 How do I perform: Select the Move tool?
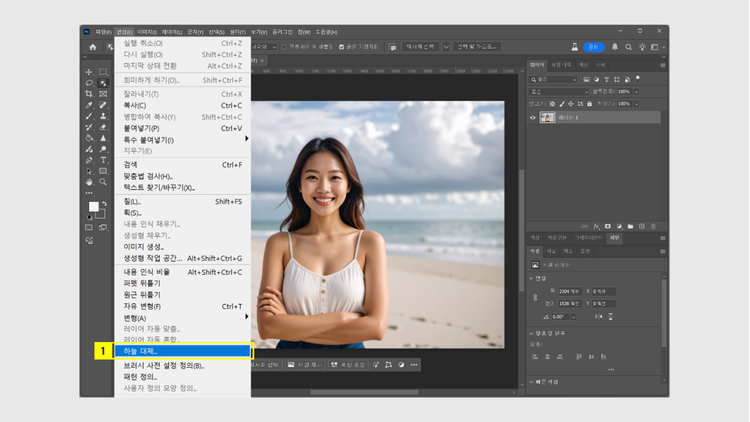(x=90, y=72)
